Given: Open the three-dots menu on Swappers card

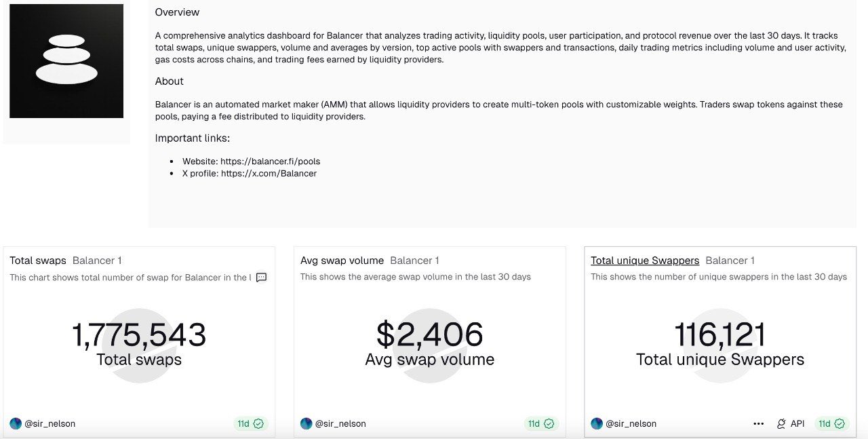Looking at the screenshot, I should 758,423.
